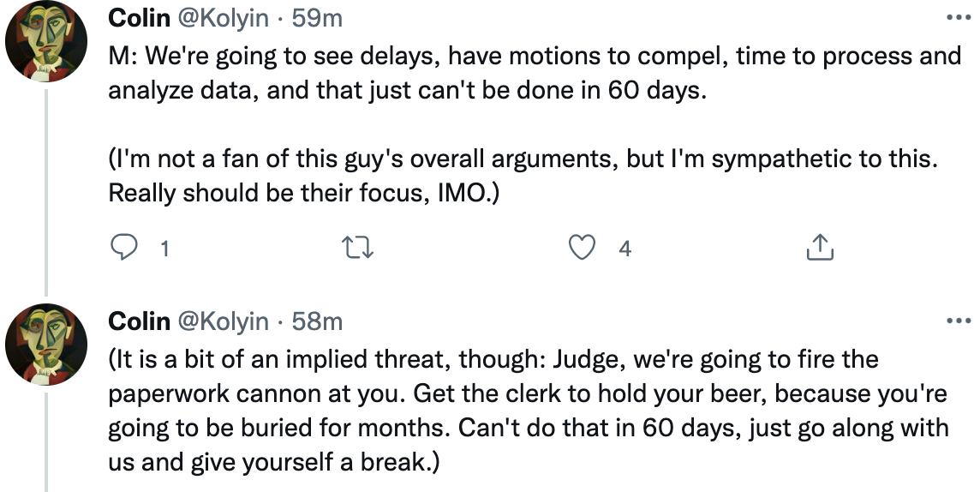This screenshot has height=492, width=980.
Task: Open Colin's avatar on first tweet
Action: 46,41
